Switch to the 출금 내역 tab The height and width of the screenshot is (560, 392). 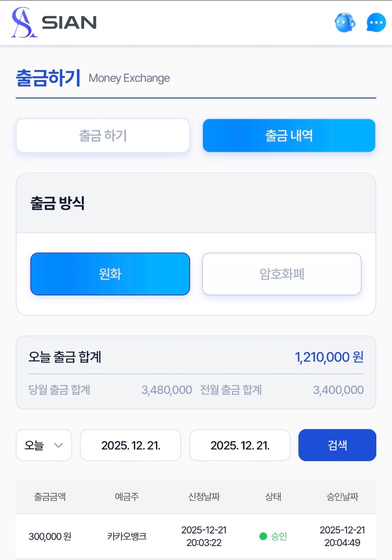[x=289, y=136]
